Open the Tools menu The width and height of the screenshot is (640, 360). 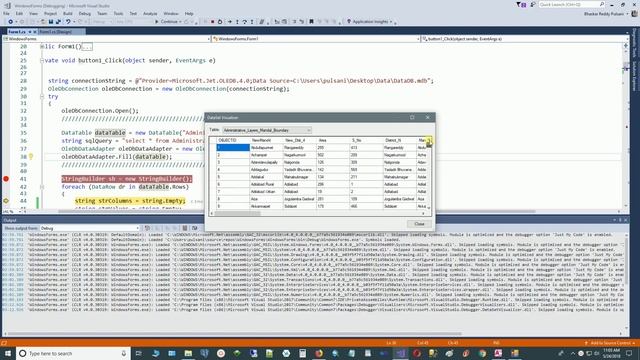pyautogui.click(x=118, y=13)
